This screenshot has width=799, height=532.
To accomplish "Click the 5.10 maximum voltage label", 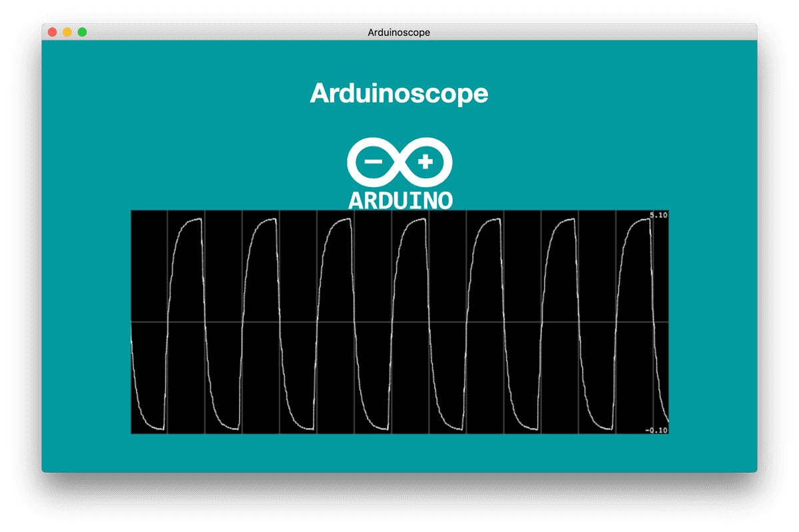I will click(658, 216).
